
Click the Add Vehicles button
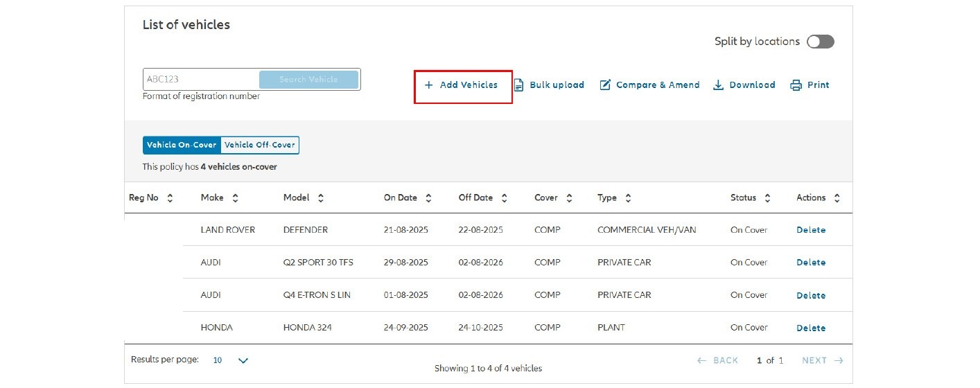(x=461, y=85)
